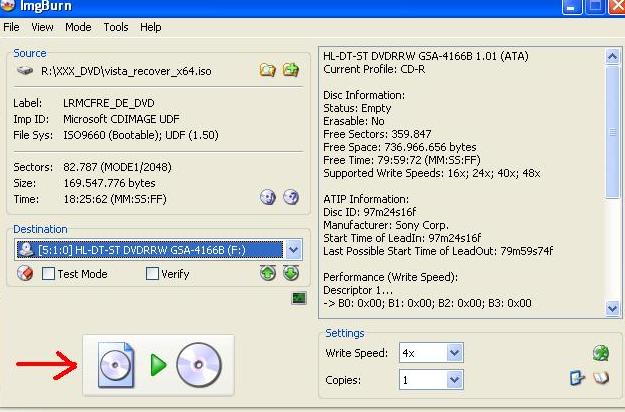
Task: Click the size value 169.547.776 bytes
Action: 109,183
